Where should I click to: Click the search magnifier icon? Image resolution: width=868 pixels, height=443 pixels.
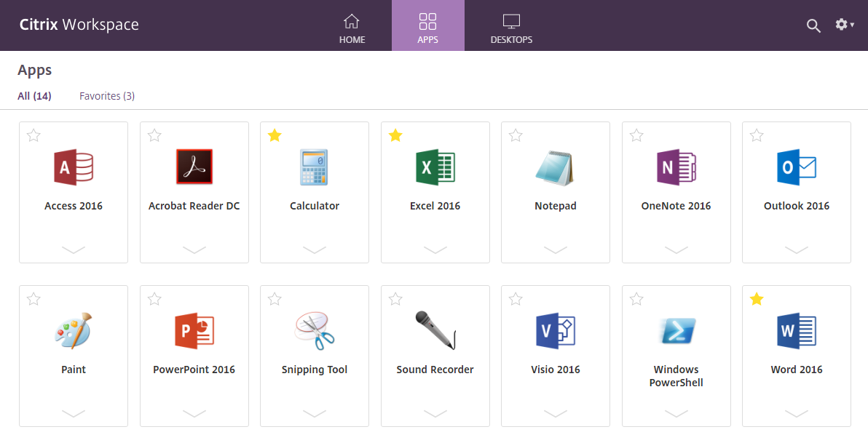click(x=813, y=25)
